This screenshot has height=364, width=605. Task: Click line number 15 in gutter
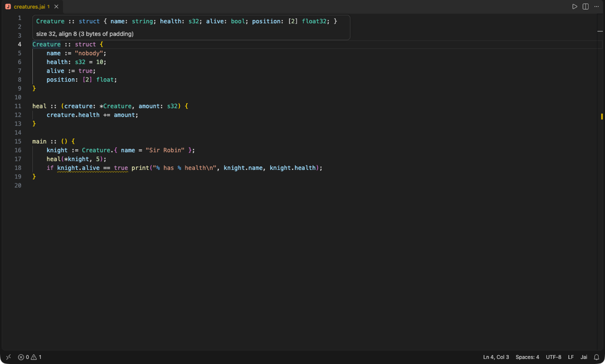(x=18, y=142)
